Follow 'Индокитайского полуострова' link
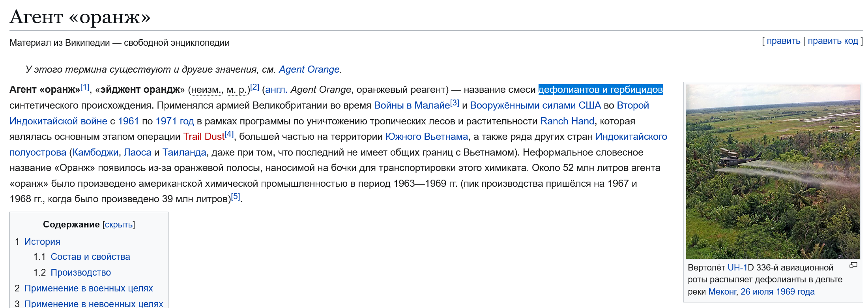 pyautogui.click(x=631, y=137)
